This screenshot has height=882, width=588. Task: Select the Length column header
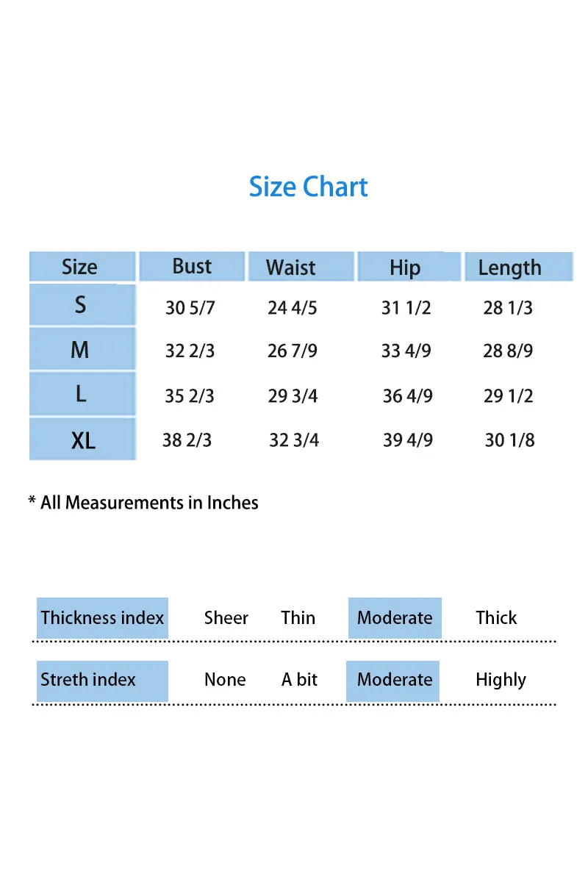coord(518,266)
